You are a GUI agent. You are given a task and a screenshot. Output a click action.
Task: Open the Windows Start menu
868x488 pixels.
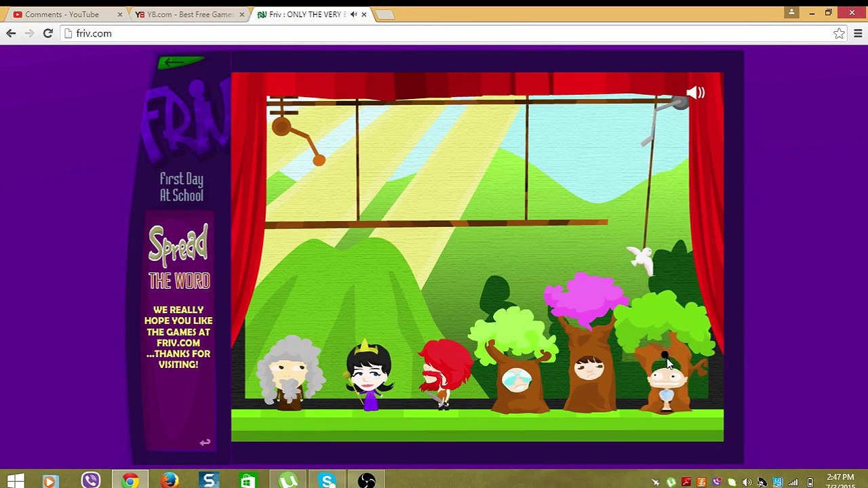pyautogui.click(x=15, y=481)
